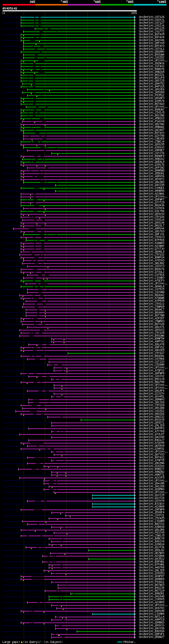
Task: Select hit label UniRef100_Q5GMM0
Action: (152, 52)
